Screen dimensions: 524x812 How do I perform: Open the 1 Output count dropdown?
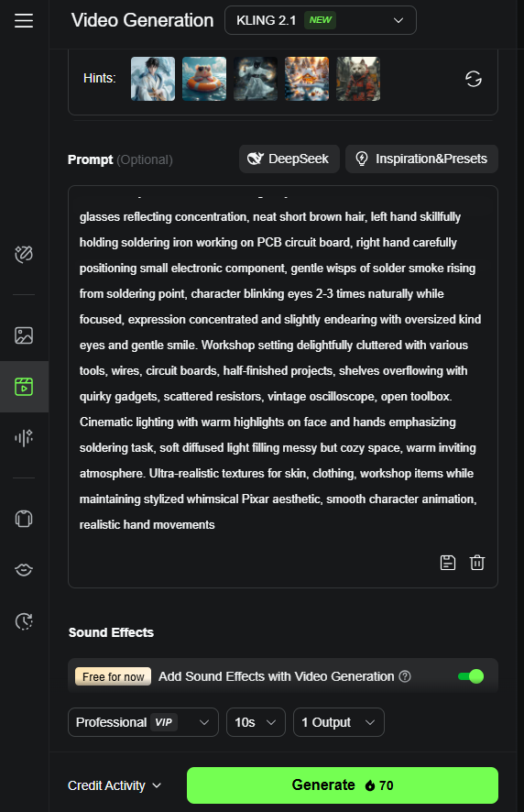[339, 722]
